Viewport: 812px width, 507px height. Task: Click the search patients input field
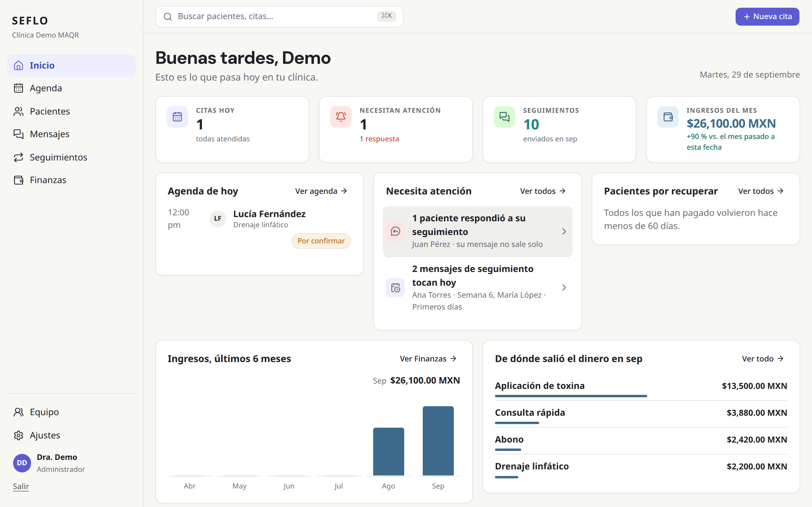pos(279,16)
